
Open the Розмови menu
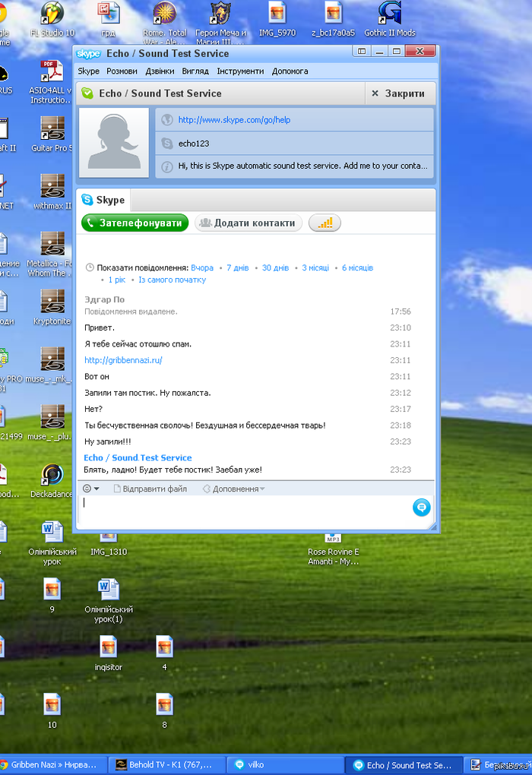[x=122, y=71]
